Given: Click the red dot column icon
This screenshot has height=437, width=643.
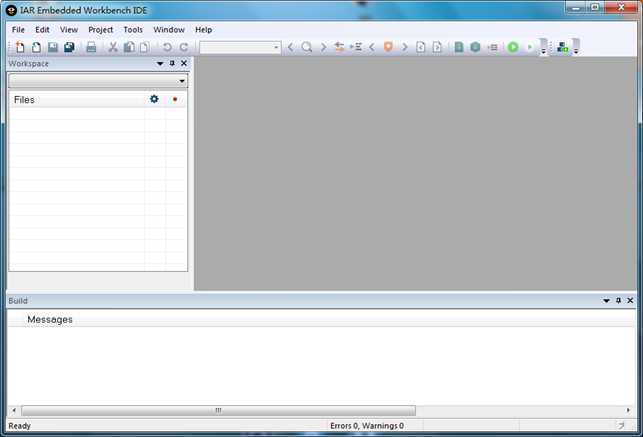Looking at the screenshot, I should (x=175, y=99).
